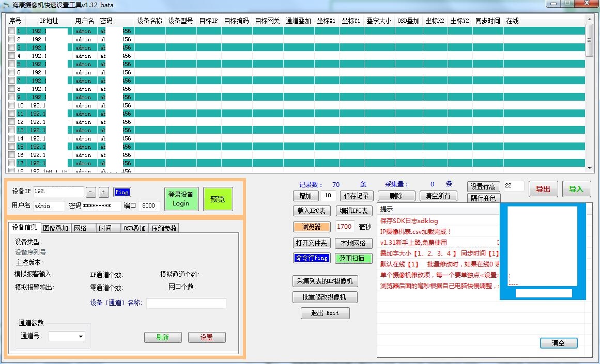Click the 端口 port field showing 8000
The height and width of the screenshot is (364, 600).
tap(149, 205)
